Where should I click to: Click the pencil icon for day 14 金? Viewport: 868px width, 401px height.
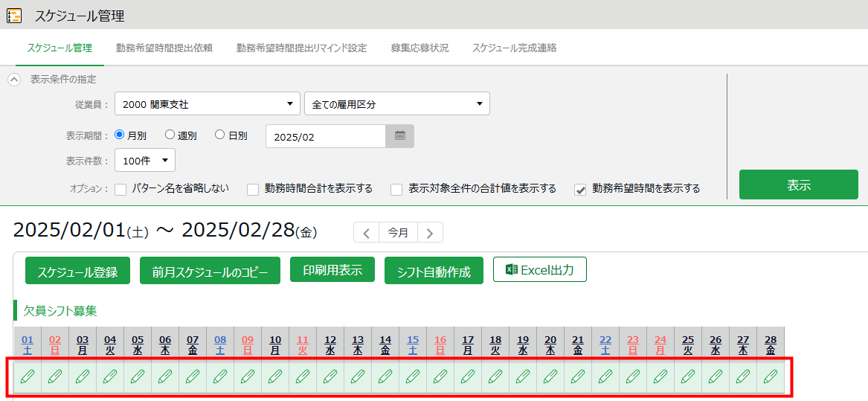[x=385, y=376]
